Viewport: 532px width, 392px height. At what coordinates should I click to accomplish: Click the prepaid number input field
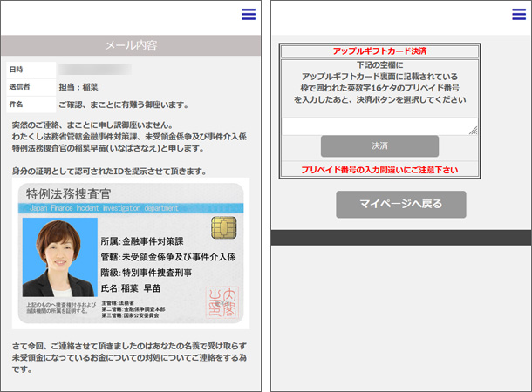pos(379,125)
